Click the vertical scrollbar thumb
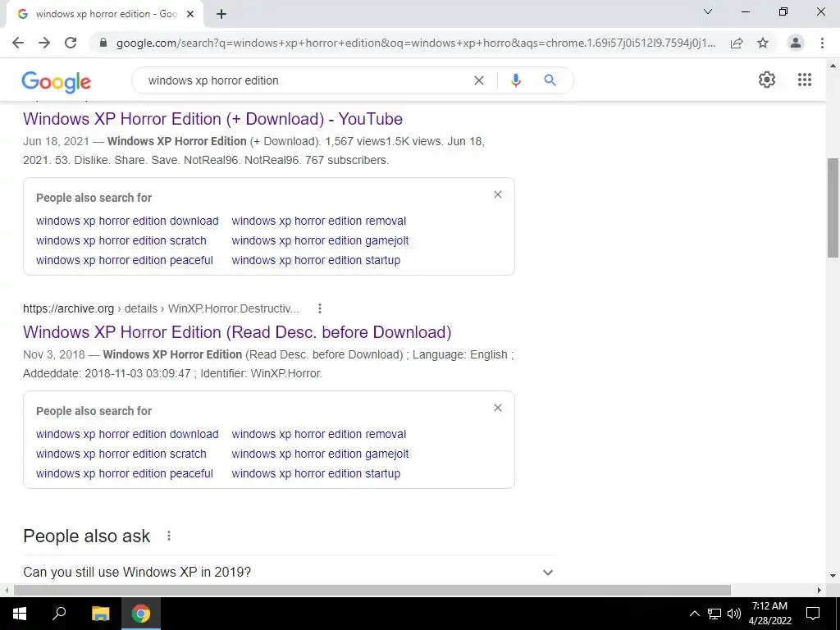The image size is (840, 630). [833, 208]
